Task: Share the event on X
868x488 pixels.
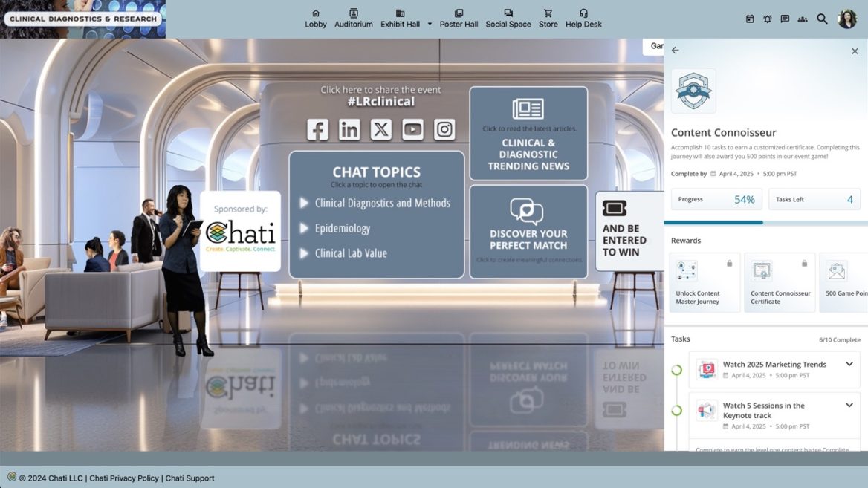Action: click(380, 129)
